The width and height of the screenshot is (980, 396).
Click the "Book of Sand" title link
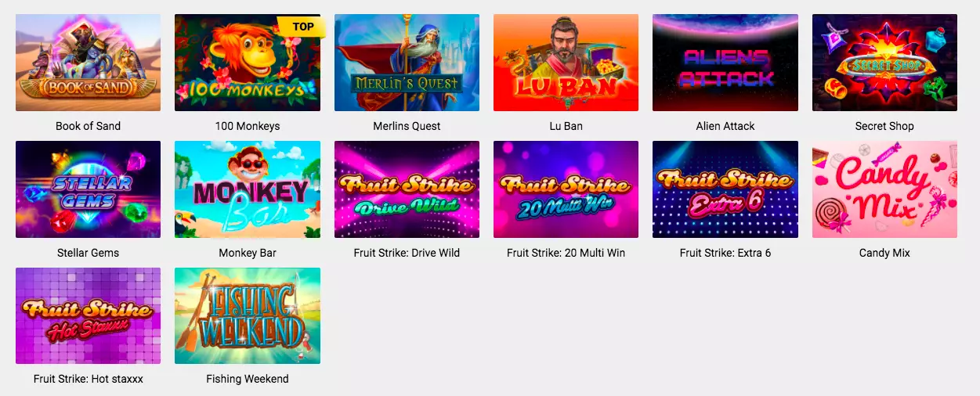point(88,126)
